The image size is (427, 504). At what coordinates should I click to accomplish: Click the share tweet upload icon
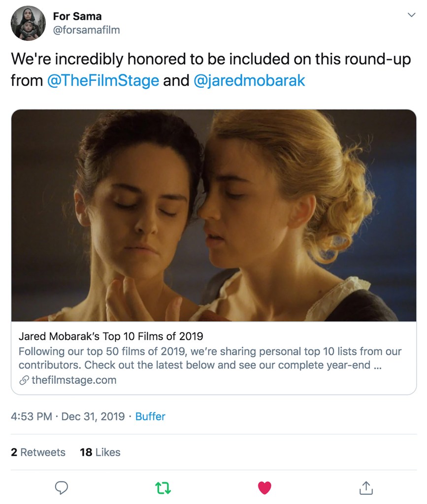[365, 488]
